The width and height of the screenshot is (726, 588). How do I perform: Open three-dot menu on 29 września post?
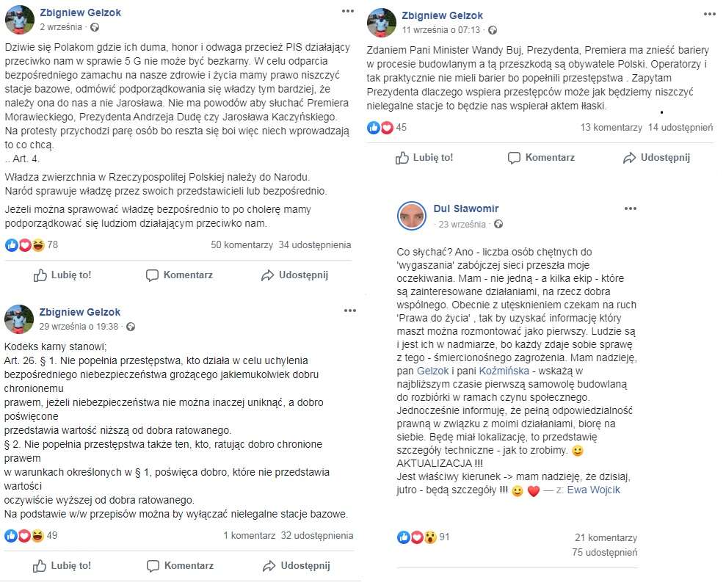349,311
